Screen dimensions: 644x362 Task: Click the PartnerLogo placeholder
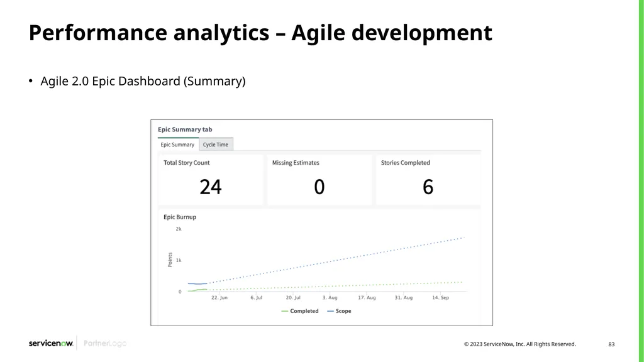pyautogui.click(x=105, y=343)
